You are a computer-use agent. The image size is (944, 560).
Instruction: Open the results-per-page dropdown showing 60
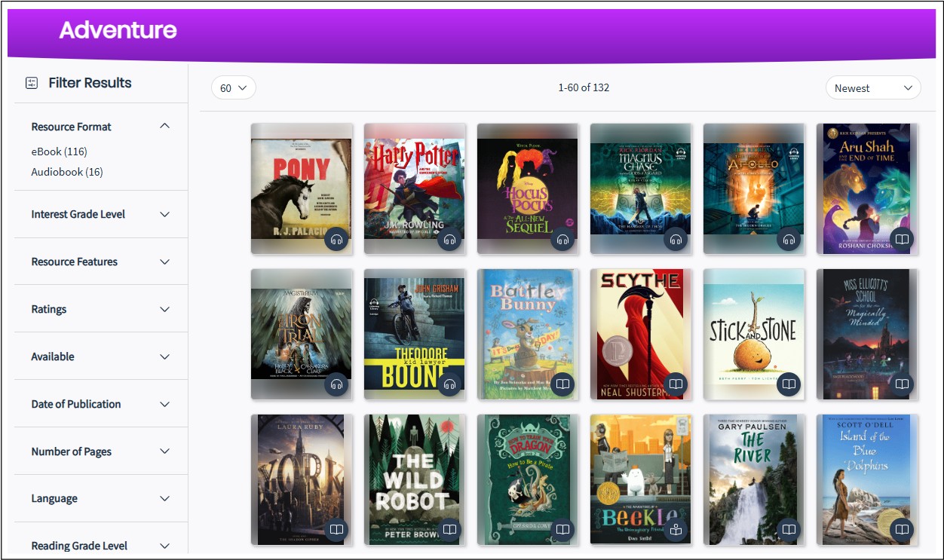[x=234, y=88]
